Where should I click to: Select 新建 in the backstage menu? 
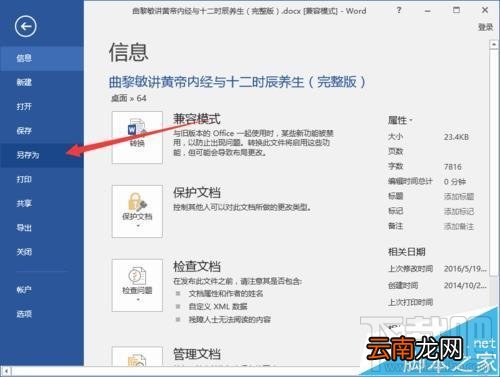(42, 82)
